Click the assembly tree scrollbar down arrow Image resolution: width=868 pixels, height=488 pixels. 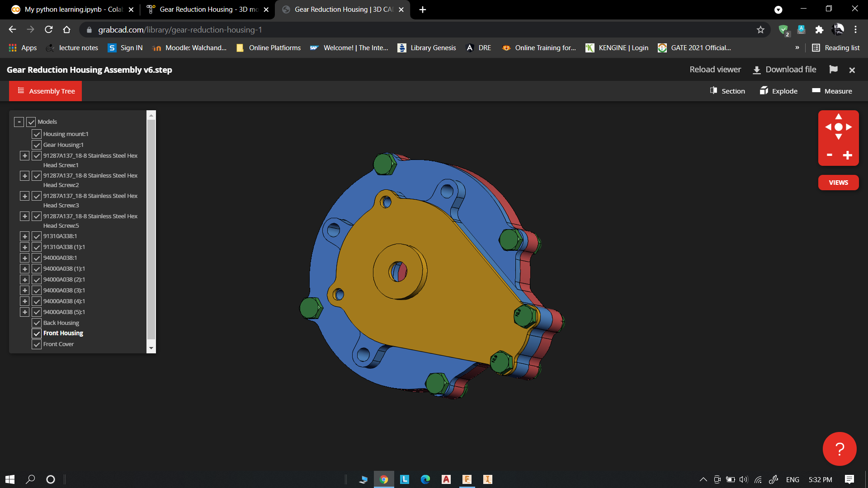click(151, 348)
